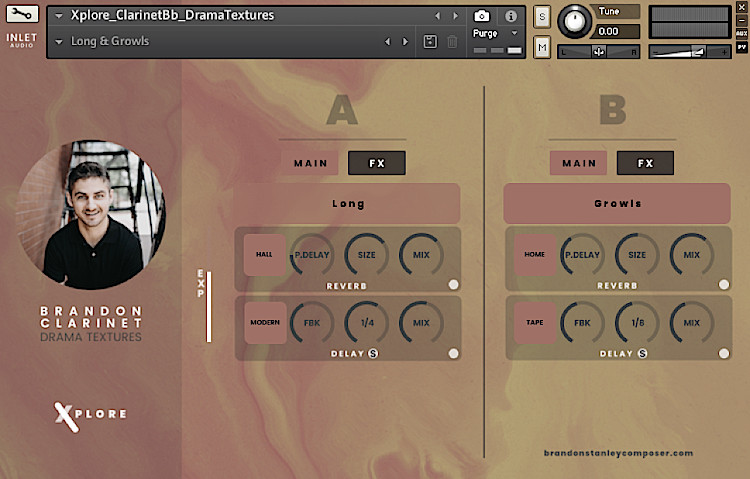The image size is (750, 479).
Task: Select the next instrument arrow
Action: pos(456,16)
